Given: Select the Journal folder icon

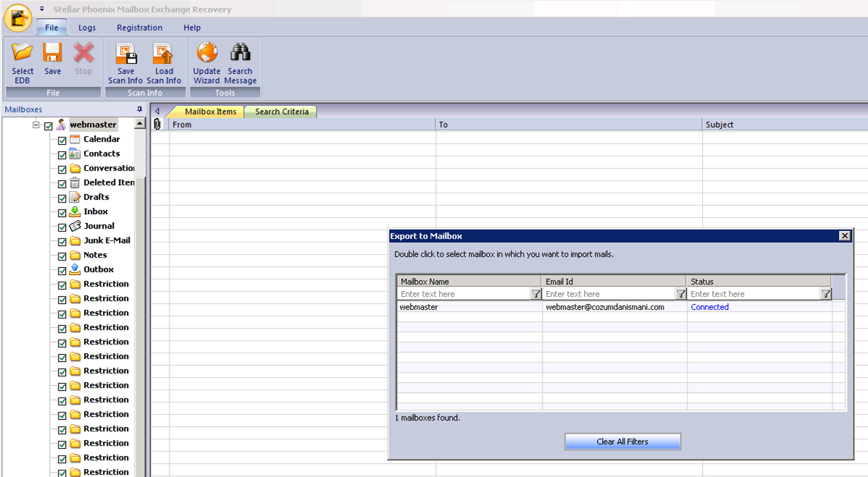Looking at the screenshot, I should [x=75, y=226].
